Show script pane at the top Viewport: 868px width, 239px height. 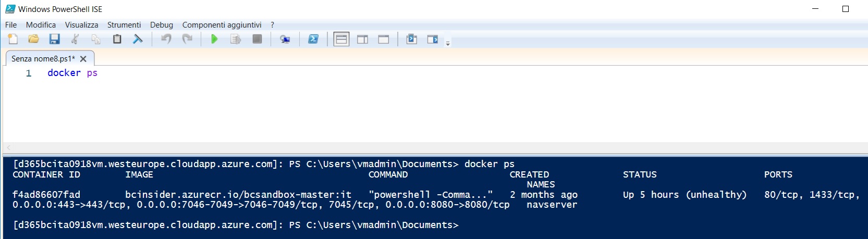[x=341, y=39]
